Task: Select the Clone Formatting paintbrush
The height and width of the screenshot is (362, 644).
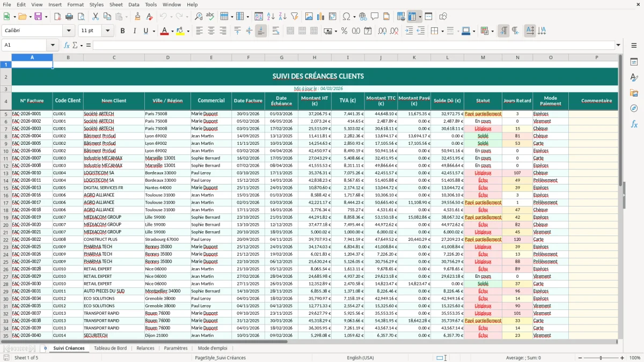Action: point(137,17)
